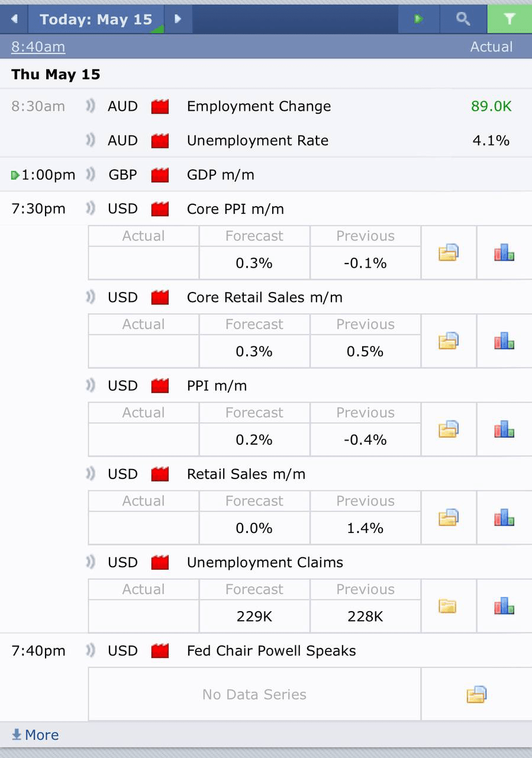
Task: Open the Core PPI m/m bar graph icon
Action: coord(504,253)
